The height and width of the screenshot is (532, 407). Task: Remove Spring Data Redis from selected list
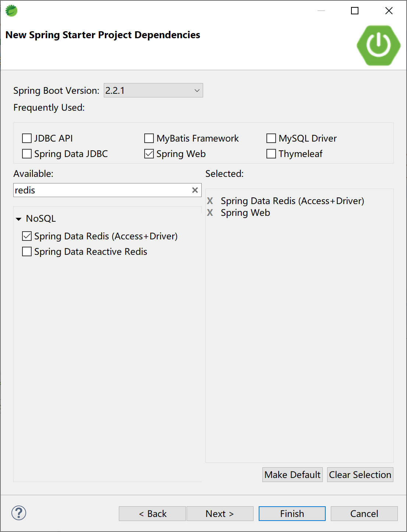pyautogui.click(x=210, y=201)
